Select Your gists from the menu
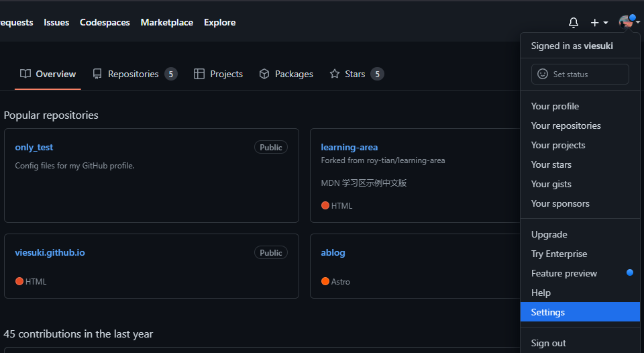The width and height of the screenshot is (644, 353). [580, 184]
